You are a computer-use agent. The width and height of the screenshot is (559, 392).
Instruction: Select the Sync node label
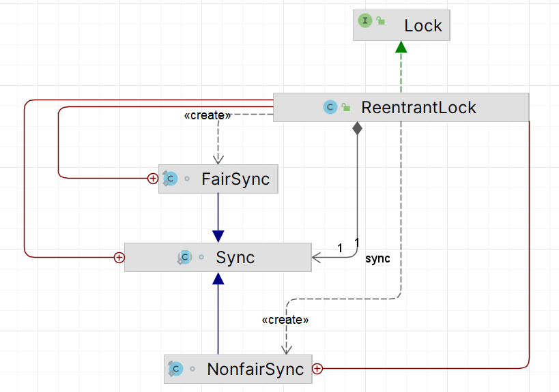(235, 258)
